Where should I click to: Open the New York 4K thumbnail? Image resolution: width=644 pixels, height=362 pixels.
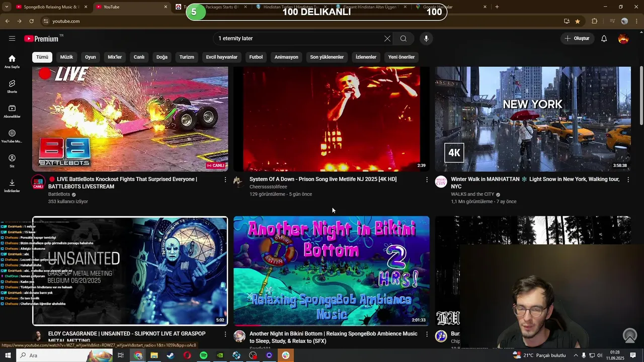[x=533, y=119]
